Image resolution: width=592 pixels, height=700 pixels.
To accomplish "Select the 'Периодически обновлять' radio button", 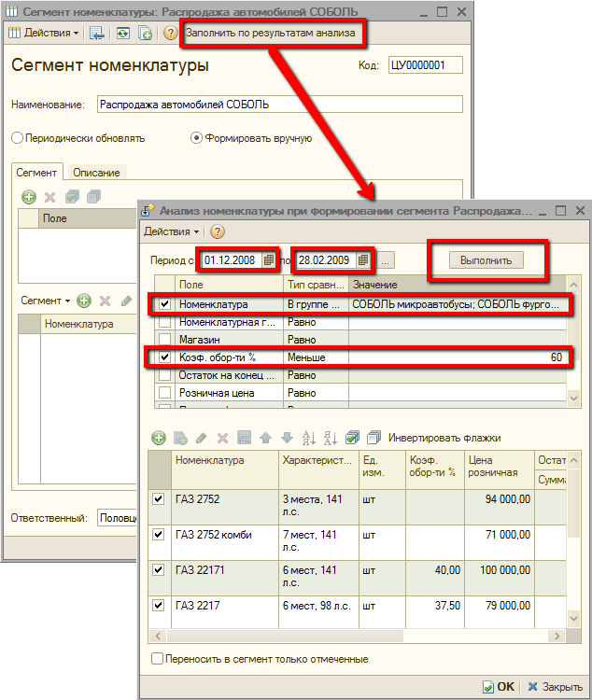I will [x=17, y=138].
